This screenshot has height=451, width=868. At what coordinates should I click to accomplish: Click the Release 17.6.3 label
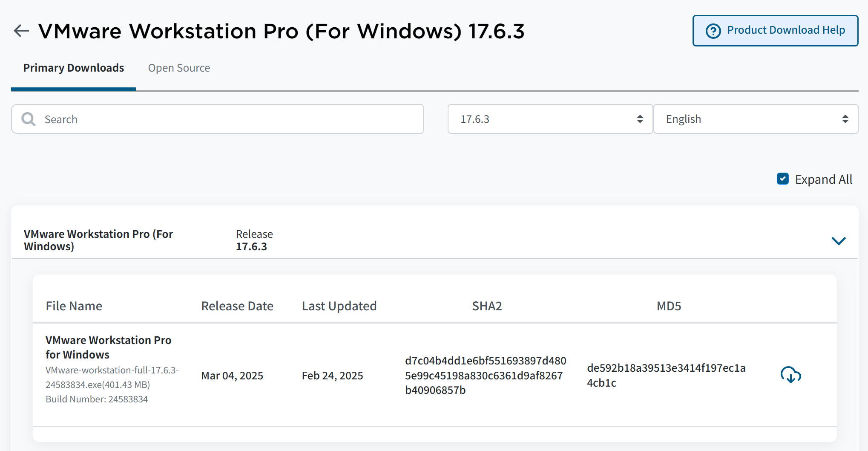tap(254, 240)
